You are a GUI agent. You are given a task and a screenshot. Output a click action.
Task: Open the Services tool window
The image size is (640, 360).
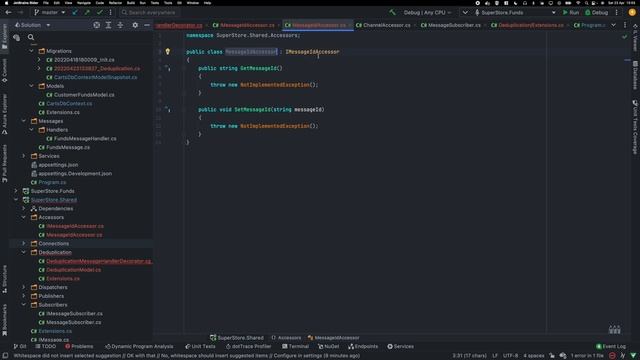[400, 347]
